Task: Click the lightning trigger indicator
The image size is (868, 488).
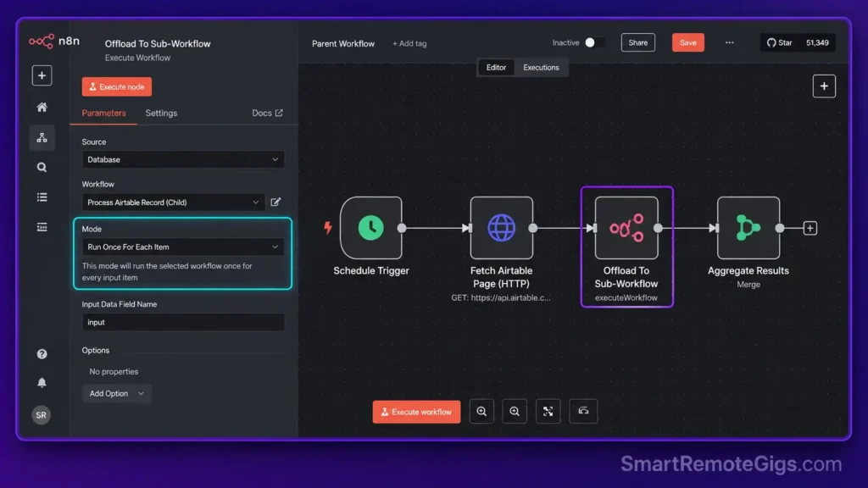Action: point(328,227)
